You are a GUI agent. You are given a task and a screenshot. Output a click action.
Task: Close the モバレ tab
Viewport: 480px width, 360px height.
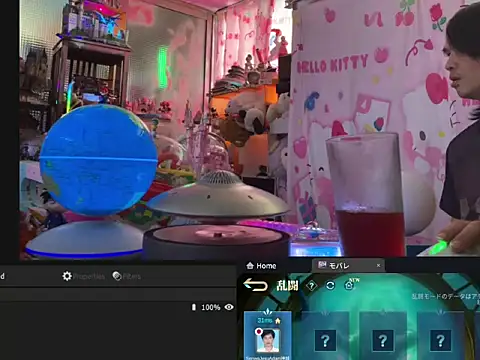[x=378, y=266]
